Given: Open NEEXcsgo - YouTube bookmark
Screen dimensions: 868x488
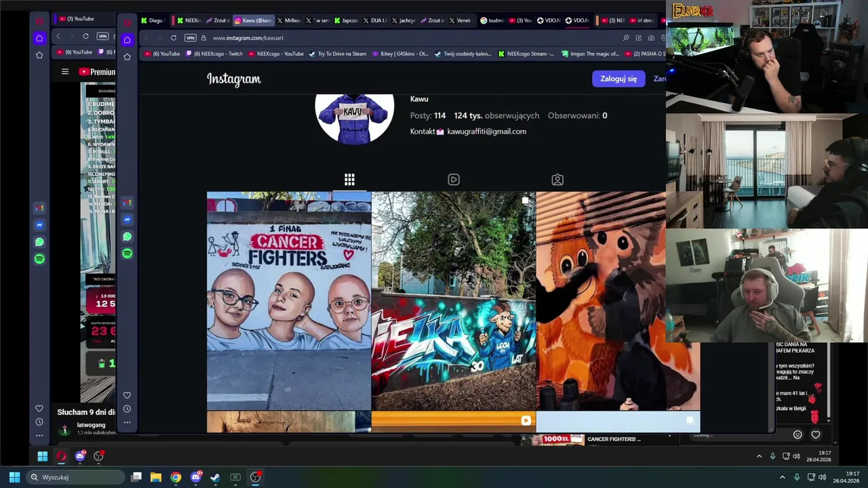Looking at the screenshot, I should click(275, 54).
